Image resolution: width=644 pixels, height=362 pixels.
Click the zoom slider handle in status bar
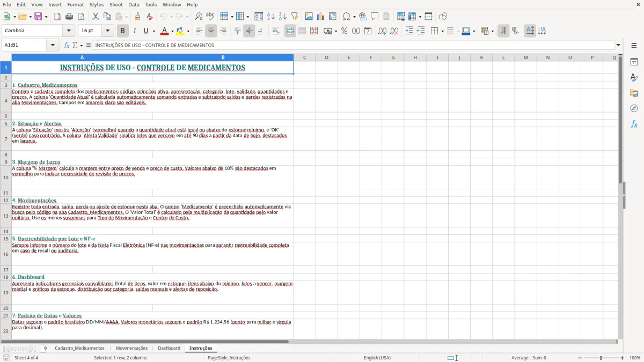(601, 358)
